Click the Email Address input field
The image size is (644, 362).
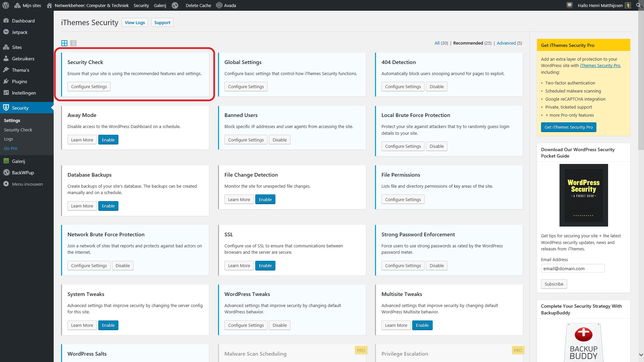pos(573,268)
